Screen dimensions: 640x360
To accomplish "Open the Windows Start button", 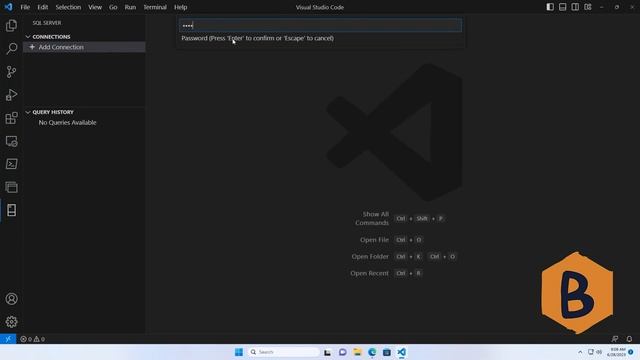I will pos(239,352).
